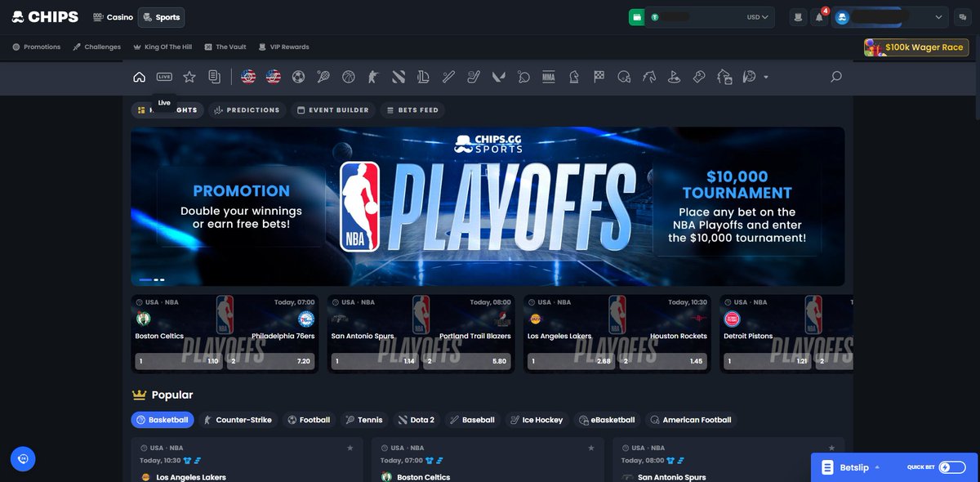Select the Tennis popular filter
The width and height of the screenshot is (980, 482).
click(364, 420)
